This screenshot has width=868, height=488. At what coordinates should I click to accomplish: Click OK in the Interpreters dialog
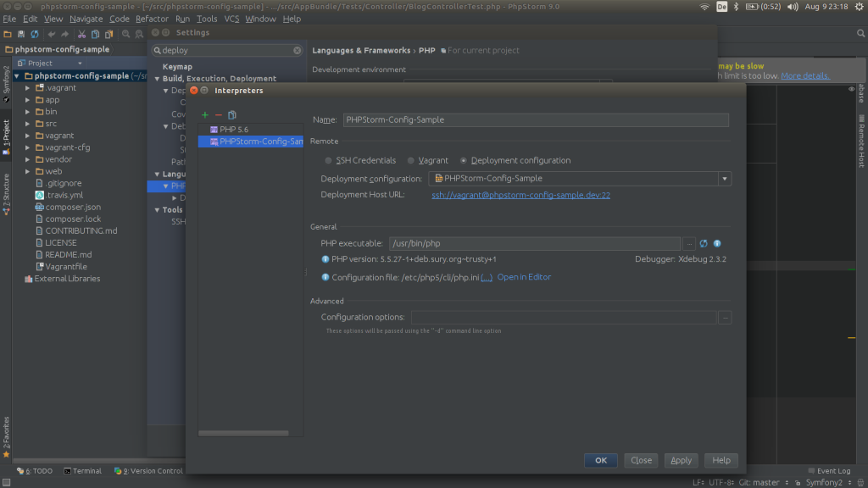tap(601, 460)
